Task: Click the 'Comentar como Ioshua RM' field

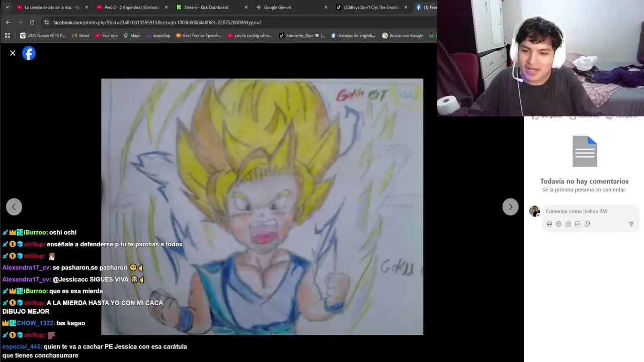Action: click(x=590, y=211)
